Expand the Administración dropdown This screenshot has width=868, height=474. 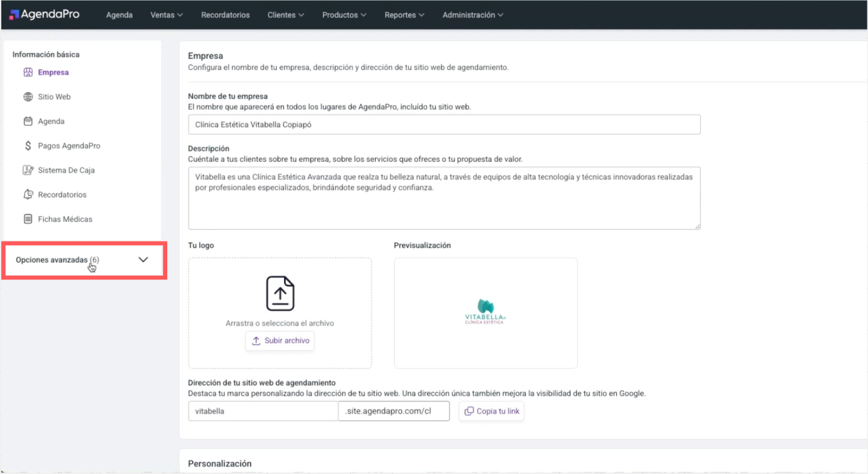pyautogui.click(x=473, y=15)
